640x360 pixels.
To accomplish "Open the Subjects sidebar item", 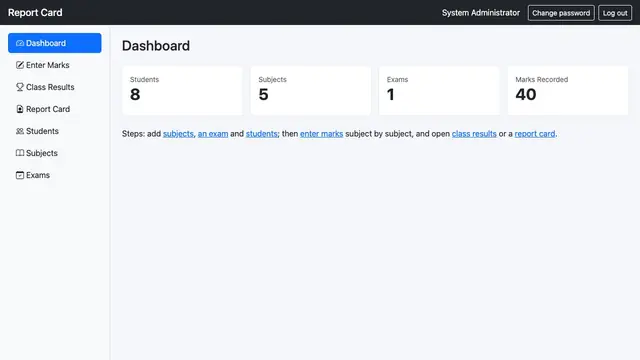I will click(x=55, y=153).
